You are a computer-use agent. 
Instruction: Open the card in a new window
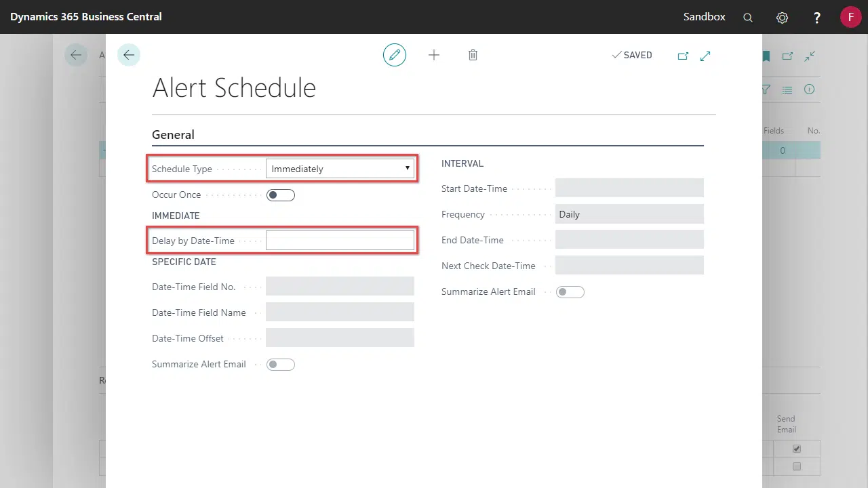(683, 56)
